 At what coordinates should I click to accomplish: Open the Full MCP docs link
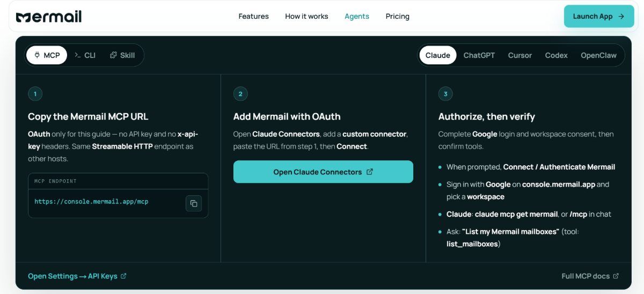[590, 276]
